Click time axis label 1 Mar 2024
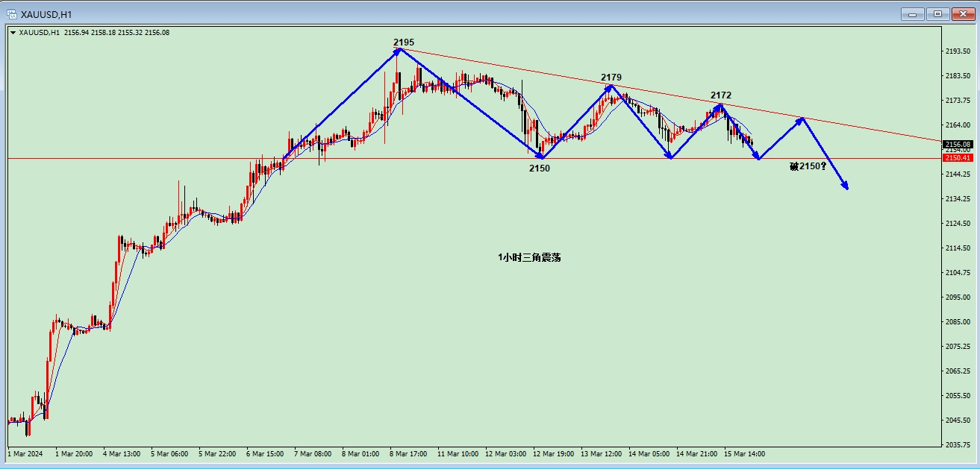The height and width of the screenshot is (469, 980). click(24, 453)
